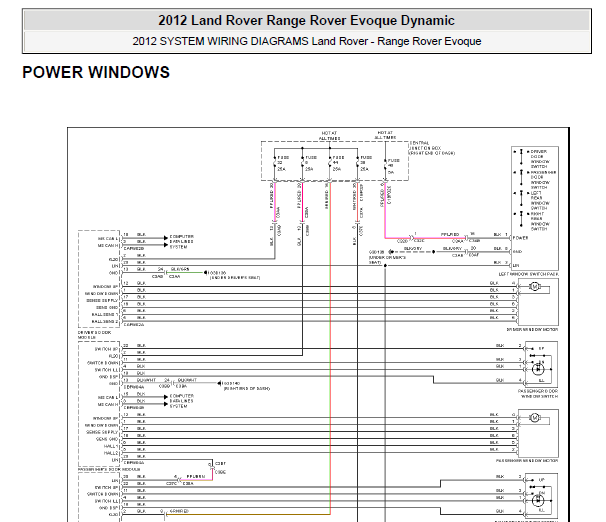Click the driver window motor symbol
The image size is (606, 522).
point(535,287)
